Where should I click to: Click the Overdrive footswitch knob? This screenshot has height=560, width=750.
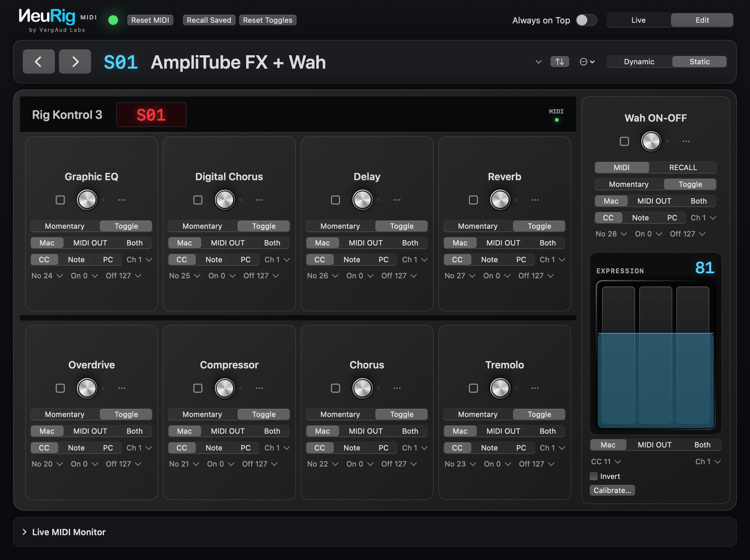tap(87, 388)
